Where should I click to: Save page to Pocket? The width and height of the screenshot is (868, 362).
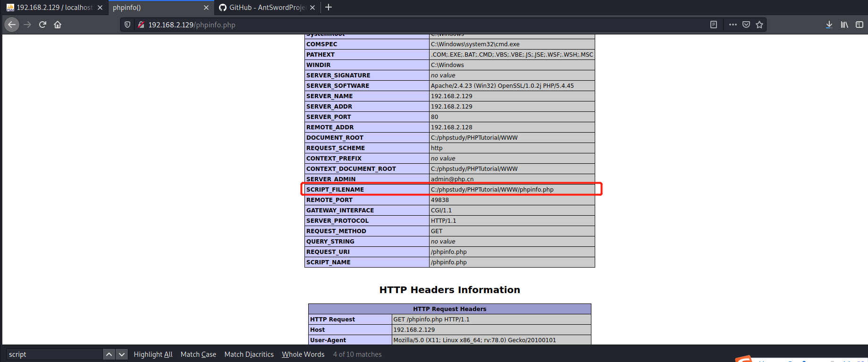pos(746,25)
